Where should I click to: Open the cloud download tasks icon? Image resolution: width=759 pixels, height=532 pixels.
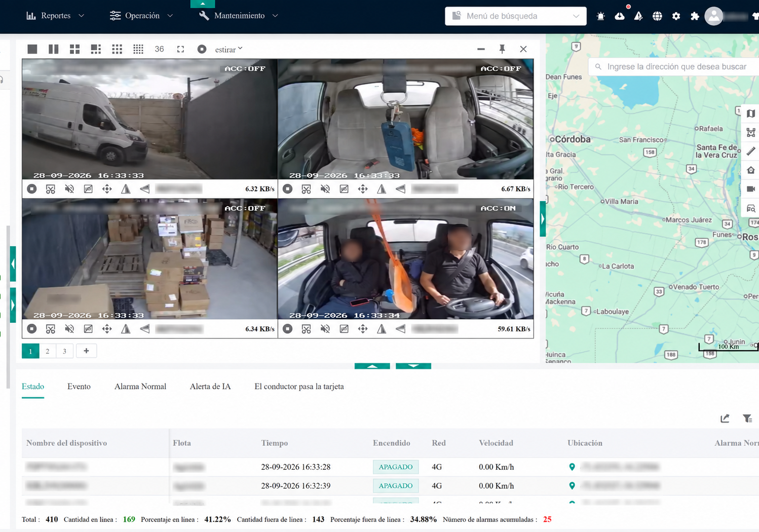pyautogui.click(x=620, y=16)
